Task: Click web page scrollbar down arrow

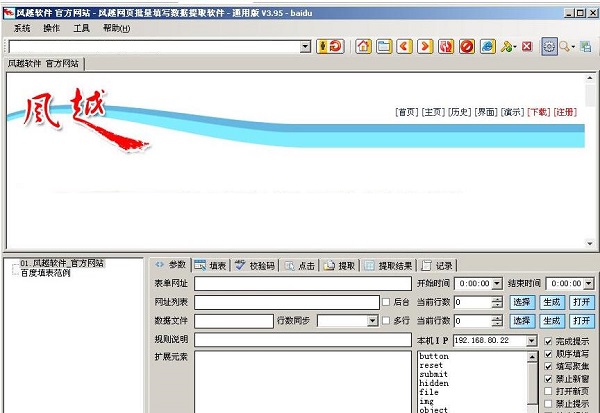Action: (x=590, y=243)
